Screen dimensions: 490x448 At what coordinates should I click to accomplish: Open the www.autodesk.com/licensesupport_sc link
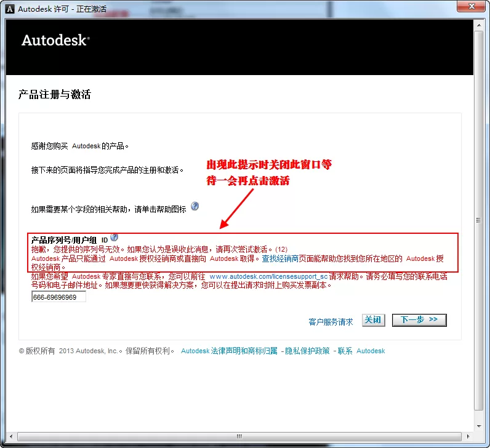pos(268,276)
